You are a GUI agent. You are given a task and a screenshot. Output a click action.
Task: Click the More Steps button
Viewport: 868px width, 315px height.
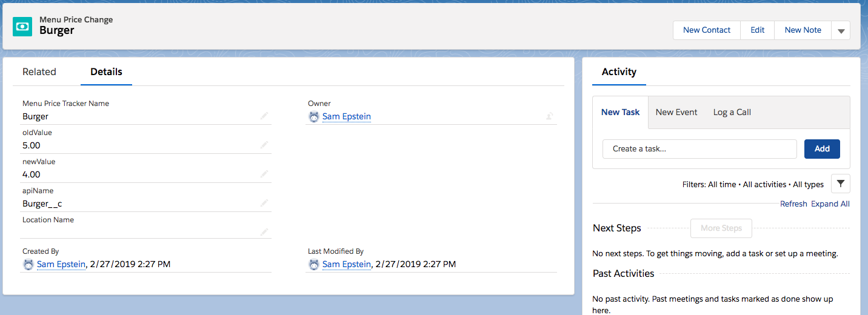[721, 228]
